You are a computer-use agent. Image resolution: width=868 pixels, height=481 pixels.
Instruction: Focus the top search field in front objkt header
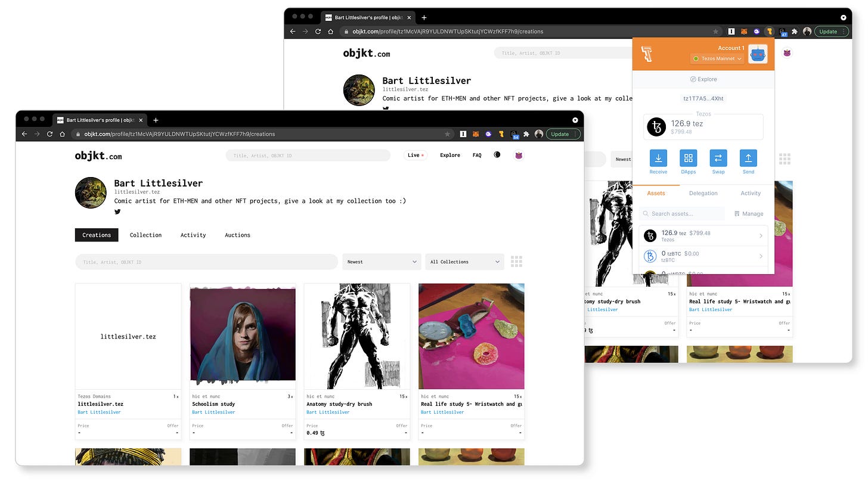pyautogui.click(x=308, y=156)
